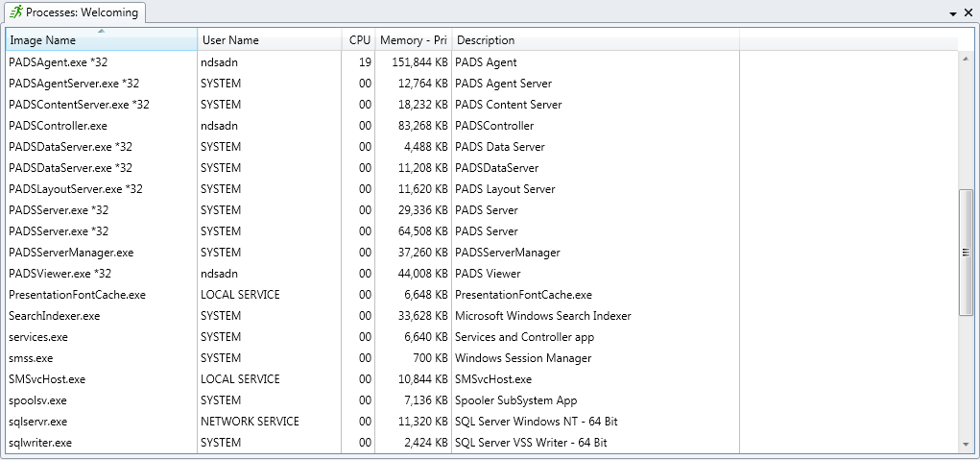Sort by Image Name column header

point(101,40)
